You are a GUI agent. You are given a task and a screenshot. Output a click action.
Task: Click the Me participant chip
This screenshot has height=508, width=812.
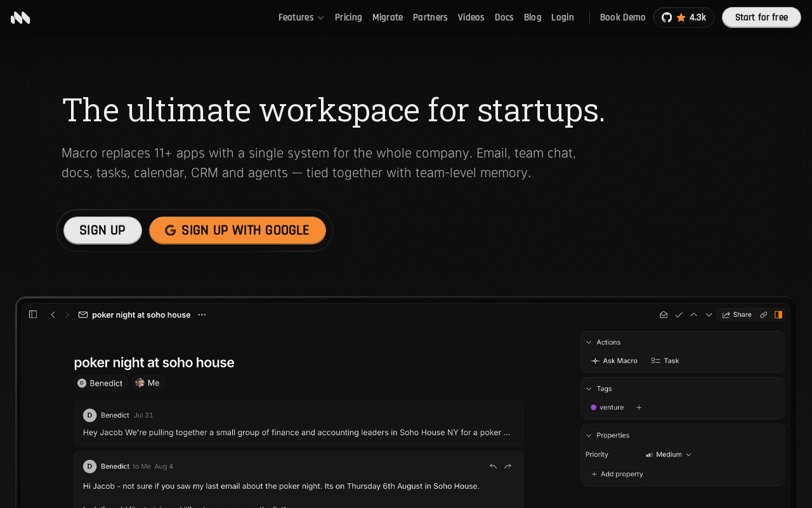coord(148,383)
